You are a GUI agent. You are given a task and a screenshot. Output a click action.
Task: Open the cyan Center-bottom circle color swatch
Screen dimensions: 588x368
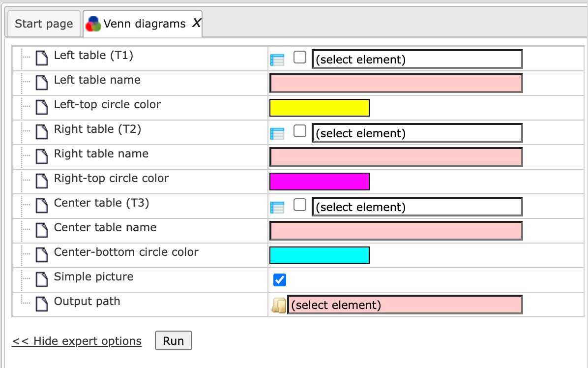click(x=320, y=255)
